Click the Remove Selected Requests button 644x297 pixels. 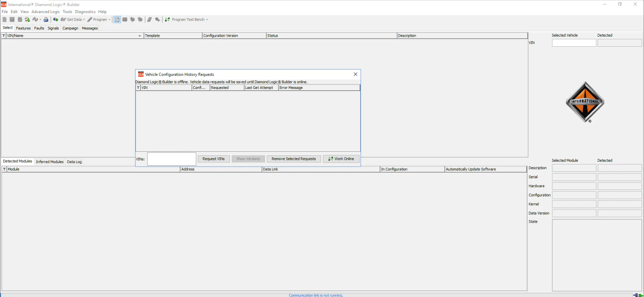click(x=294, y=159)
